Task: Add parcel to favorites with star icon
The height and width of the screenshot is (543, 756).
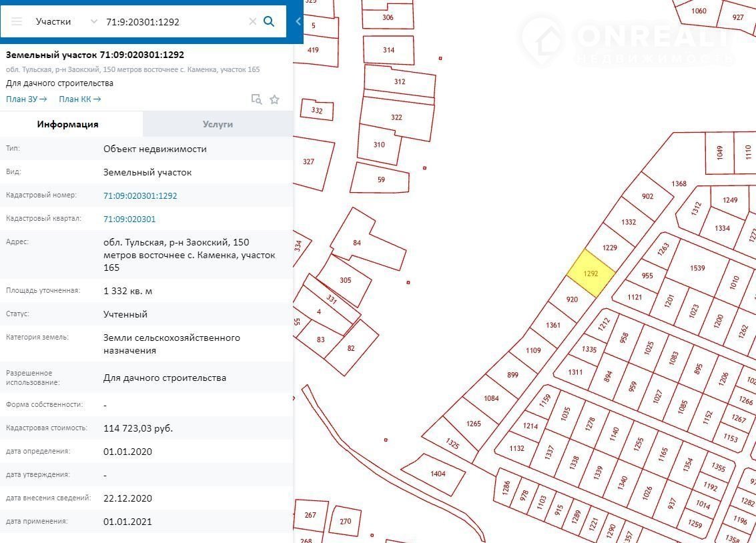Action: 274,99
